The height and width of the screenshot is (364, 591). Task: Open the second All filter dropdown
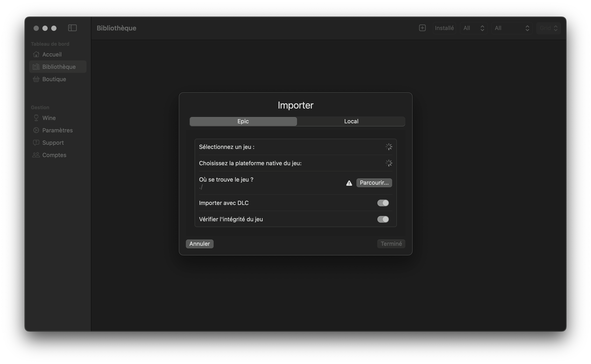(x=512, y=28)
